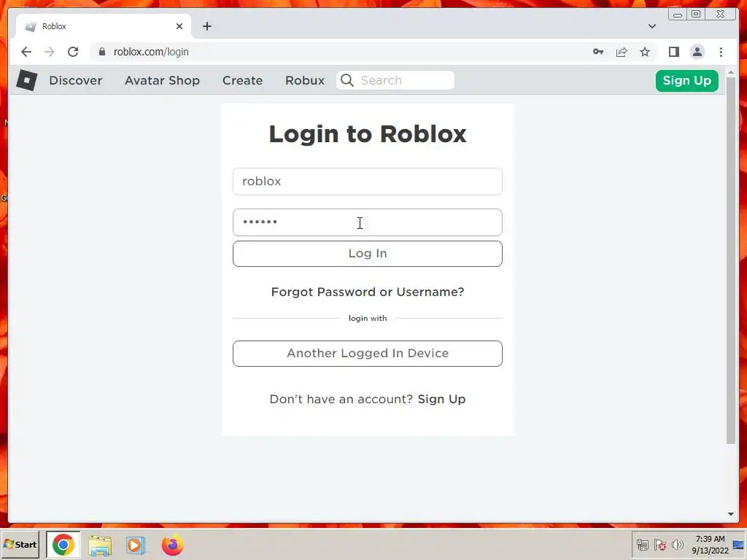Click the 'login with' divider text
The width and height of the screenshot is (747, 560).
[368, 318]
